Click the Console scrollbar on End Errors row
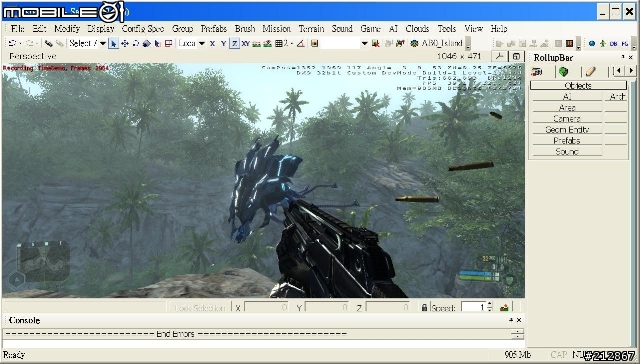Viewport: 640px width, 364px height. pos(518,334)
